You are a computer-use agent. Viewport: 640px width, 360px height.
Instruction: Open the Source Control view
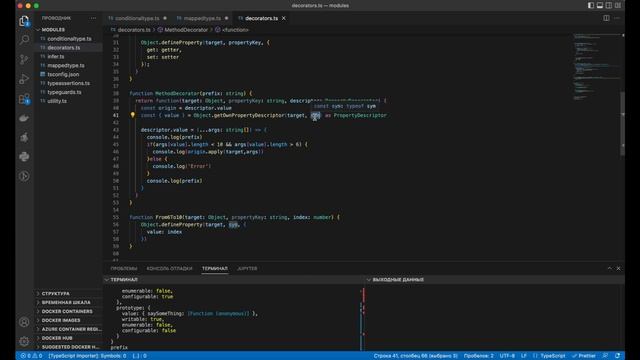point(24,59)
